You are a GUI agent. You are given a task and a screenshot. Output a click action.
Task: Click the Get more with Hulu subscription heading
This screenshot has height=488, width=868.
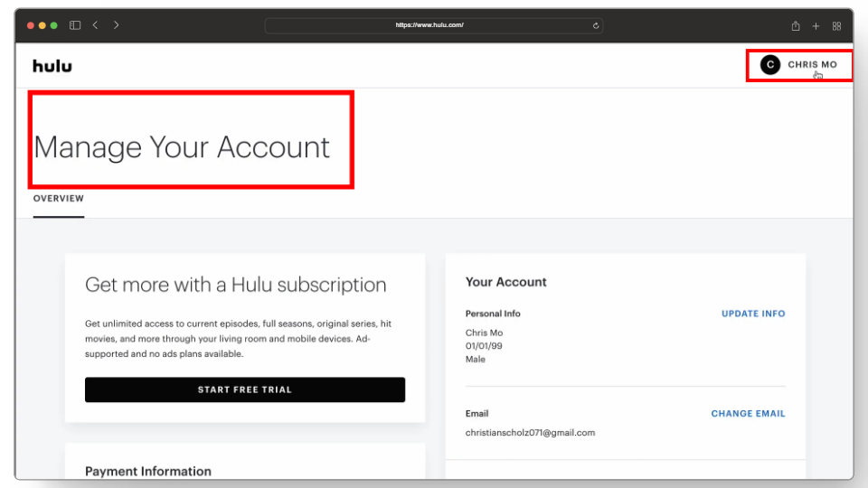(235, 285)
